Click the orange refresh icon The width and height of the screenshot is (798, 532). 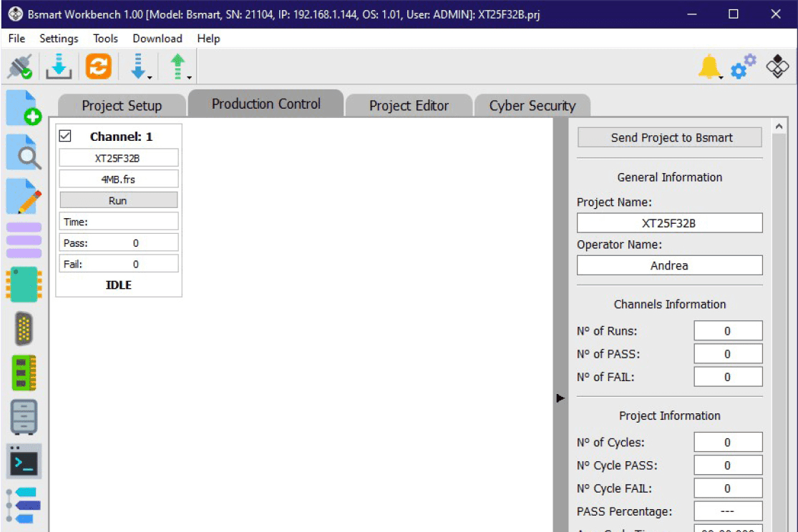tap(98, 66)
